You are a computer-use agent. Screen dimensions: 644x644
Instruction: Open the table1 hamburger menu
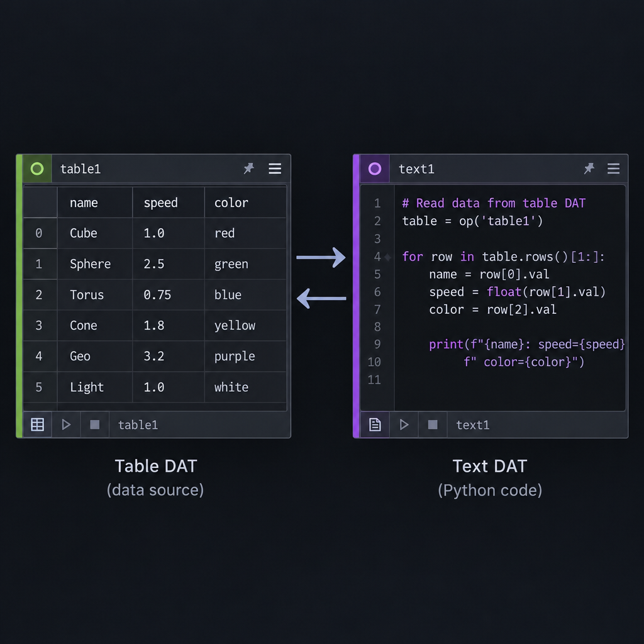pos(275,169)
